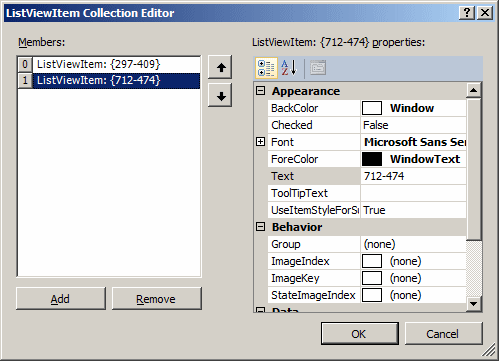The image size is (499, 361).
Task: Click the member index 1 header
Action: 25,80
